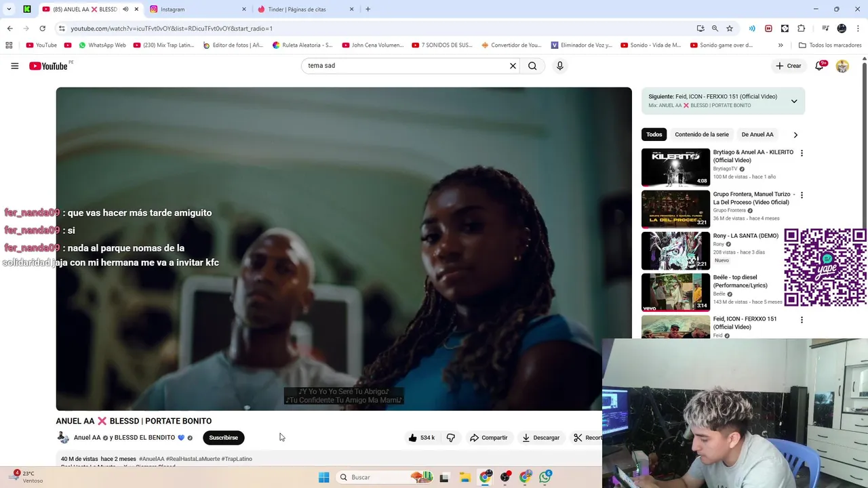Open the Recortar clip button
Image resolution: width=868 pixels, height=488 pixels.
pos(587,438)
